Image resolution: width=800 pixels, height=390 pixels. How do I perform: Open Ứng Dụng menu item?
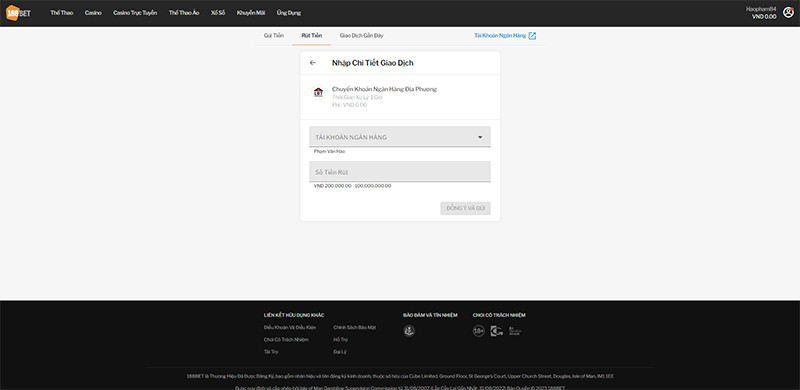(x=289, y=13)
